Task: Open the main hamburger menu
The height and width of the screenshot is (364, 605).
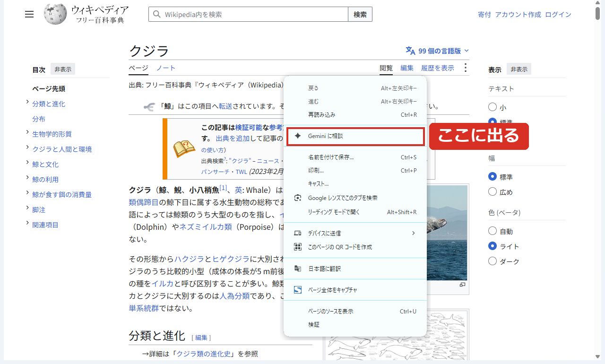Action: click(29, 14)
